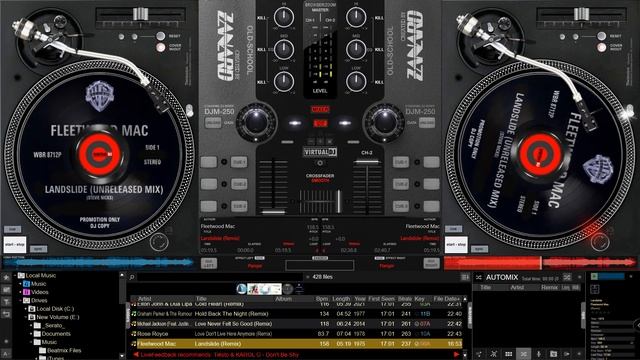Adjust the CH-2 volume fader

coord(367,162)
